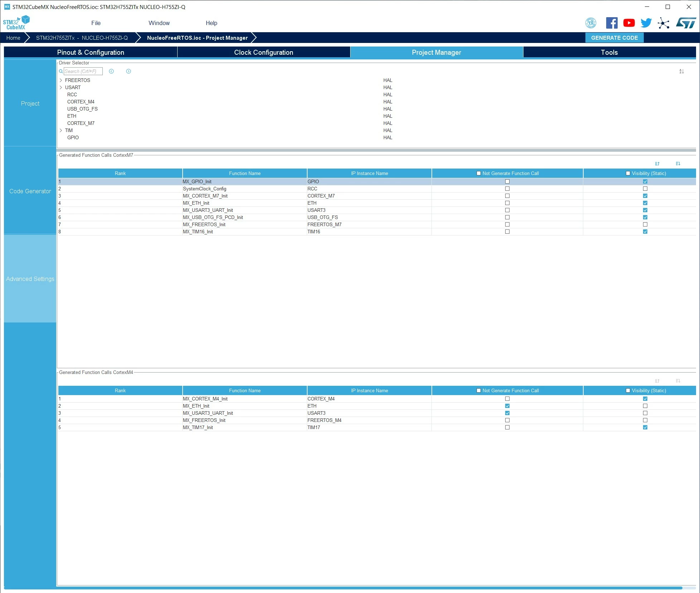This screenshot has height=593, width=700.
Task: Check Static visibility for MX_FREERTOS_Init M7 row
Action: point(645,224)
